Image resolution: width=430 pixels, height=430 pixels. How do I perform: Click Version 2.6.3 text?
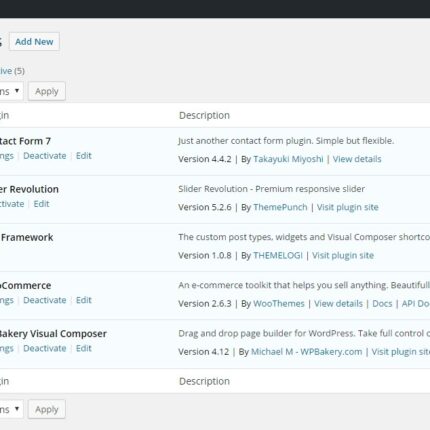(x=205, y=304)
